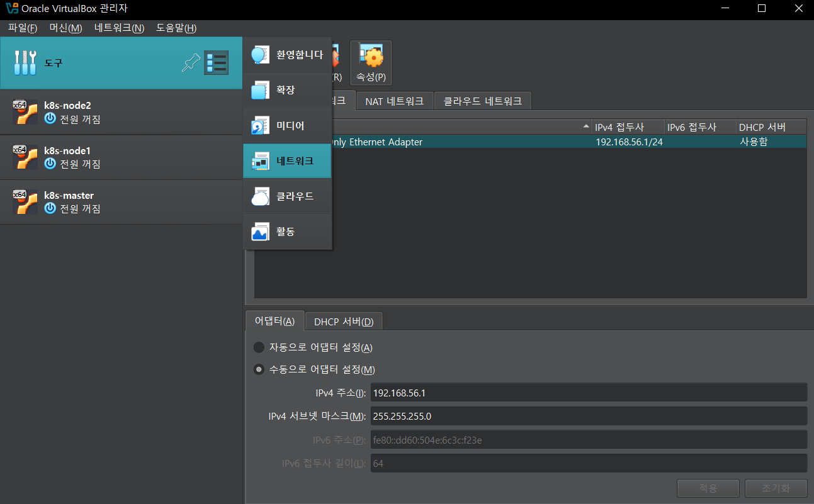Viewport: 814px width, 504px height.
Task: Select the Ethernet Adapter row
Action: coord(531,142)
